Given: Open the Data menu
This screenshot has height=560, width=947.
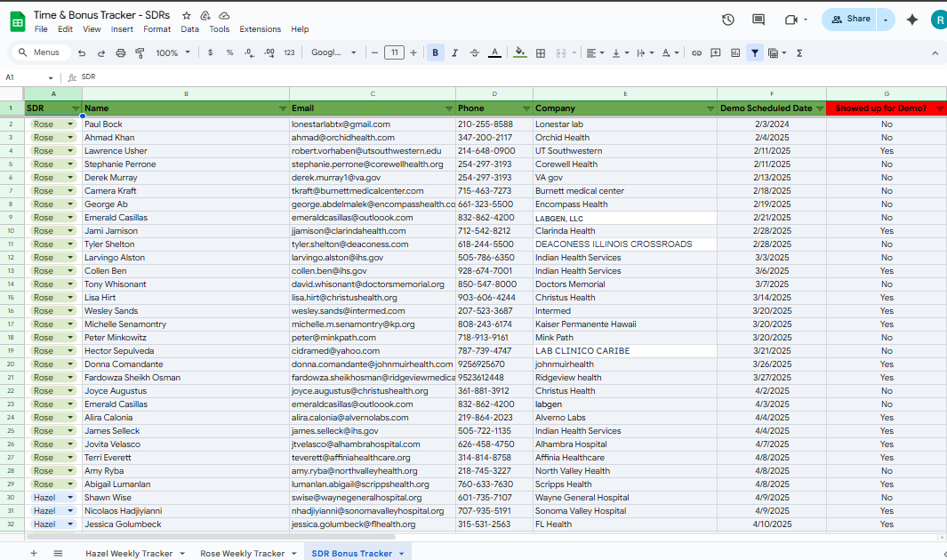Looking at the screenshot, I should pos(189,29).
